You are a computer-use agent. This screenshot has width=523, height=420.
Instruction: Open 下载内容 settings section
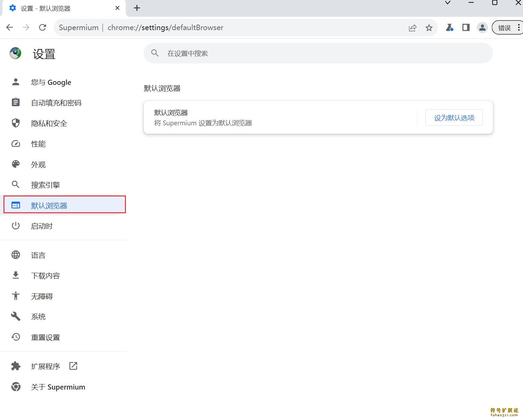click(x=63, y=276)
